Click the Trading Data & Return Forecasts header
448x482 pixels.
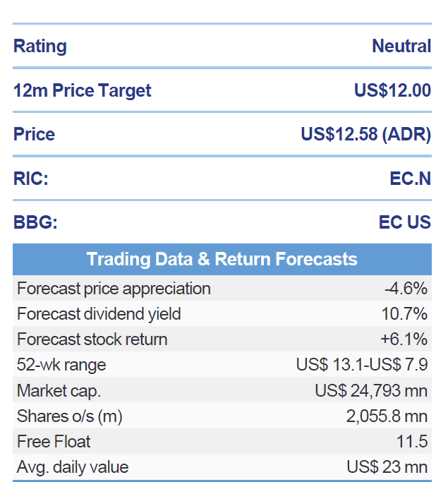pos(222,259)
